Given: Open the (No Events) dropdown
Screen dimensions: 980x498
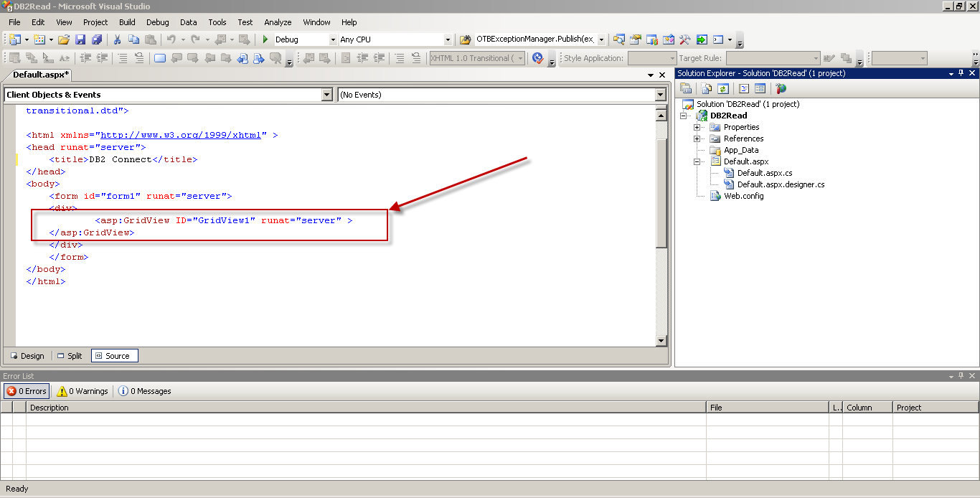Looking at the screenshot, I should (x=661, y=95).
